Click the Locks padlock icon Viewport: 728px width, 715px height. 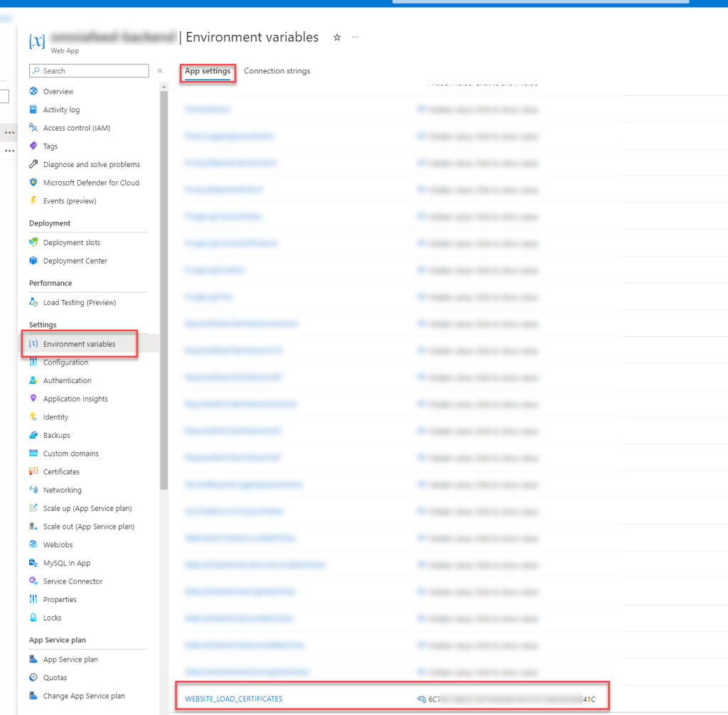point(33,618)
